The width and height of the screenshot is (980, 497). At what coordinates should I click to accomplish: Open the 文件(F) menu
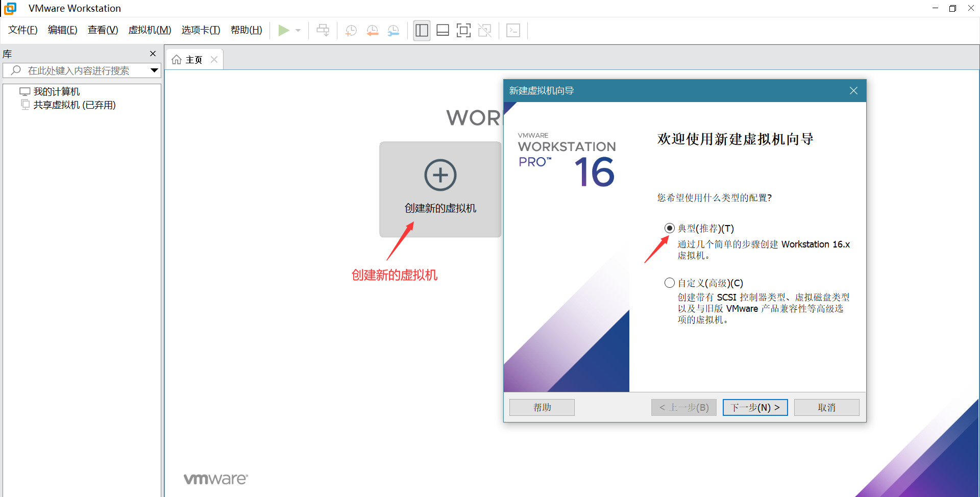pyautogui.click(x=23, y=30)
